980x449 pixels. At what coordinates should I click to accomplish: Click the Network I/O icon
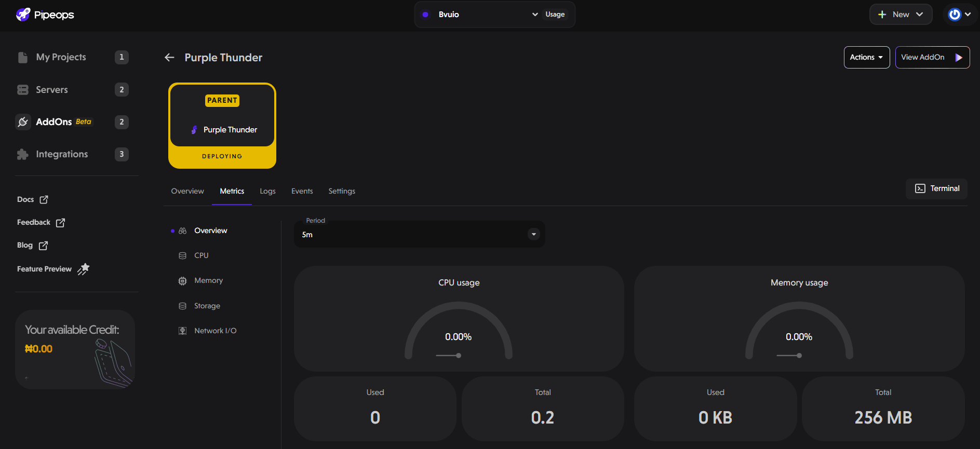click(x=182, y=331)
